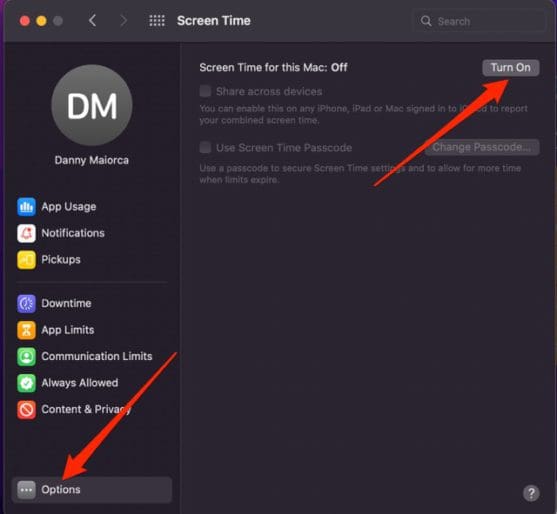The height and width of the screenshot is (514, 557).
Task: Click the Content & Privacy prohibited icon
Action: click(26, 410)
